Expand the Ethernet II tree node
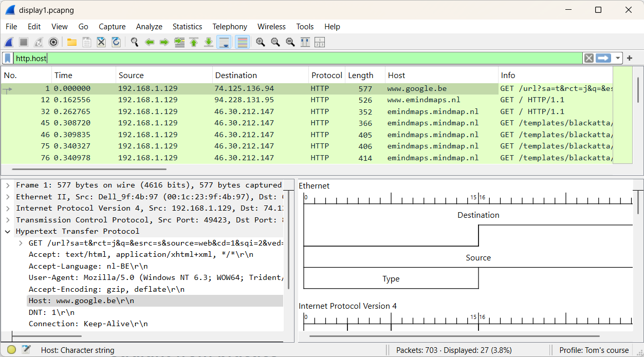 click(x=8, y=197)
